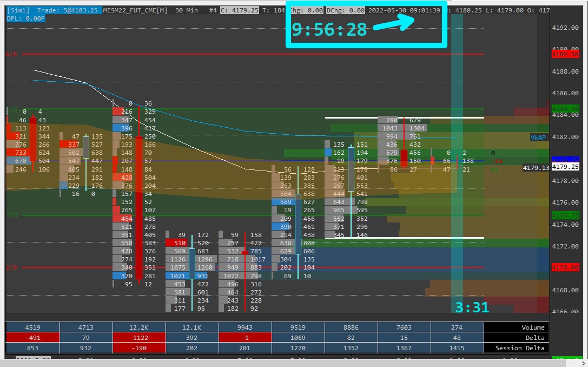Click the 4186.00 price scale label

[x=565, y=93]
